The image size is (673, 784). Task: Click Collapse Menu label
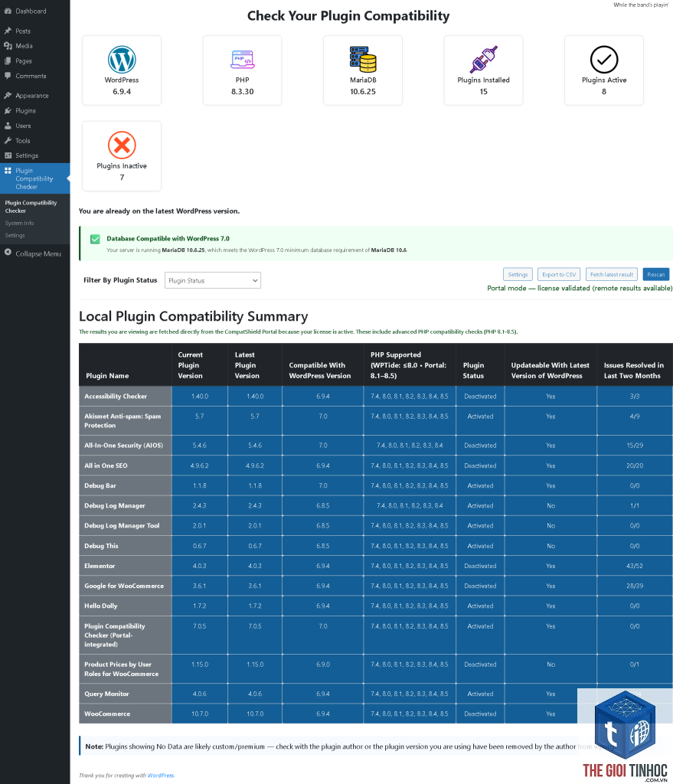[38, 254]
